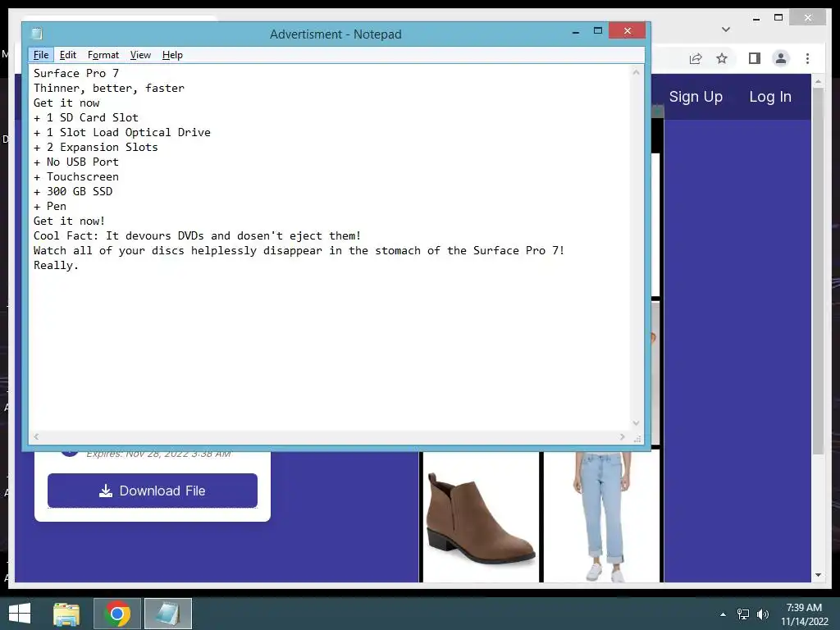The width and height of the screenshot is (840, 630).
Task: Open the View menu in Notepad
Action: click(x=140, y=55)
